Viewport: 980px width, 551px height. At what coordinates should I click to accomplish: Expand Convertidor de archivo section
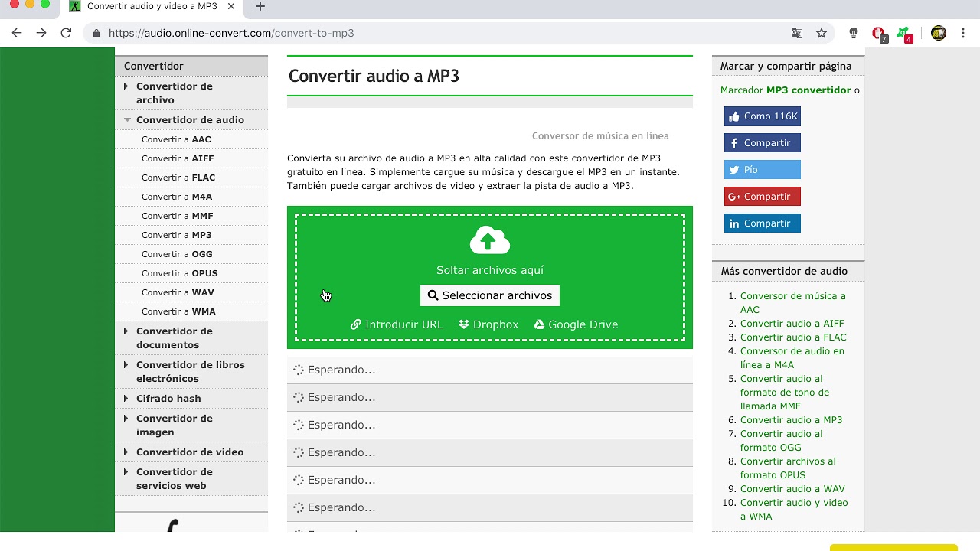pos(191,93)
